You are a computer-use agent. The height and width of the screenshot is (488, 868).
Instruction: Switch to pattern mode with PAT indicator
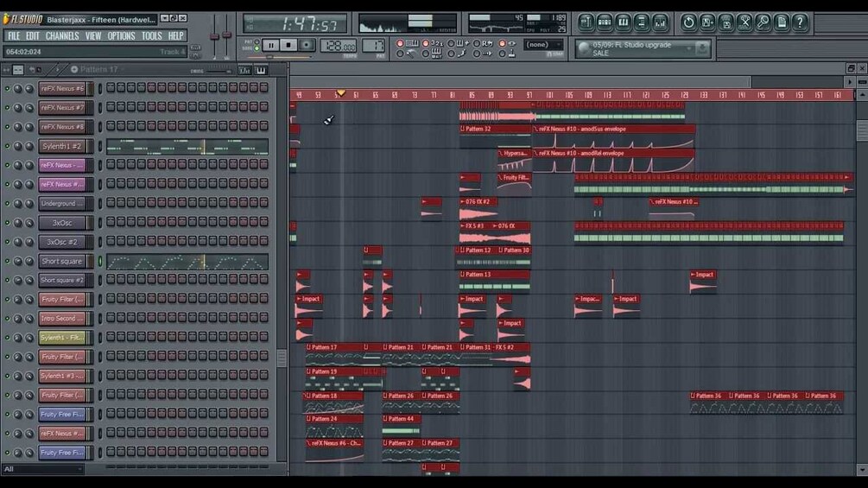click(x=257, y=42)
